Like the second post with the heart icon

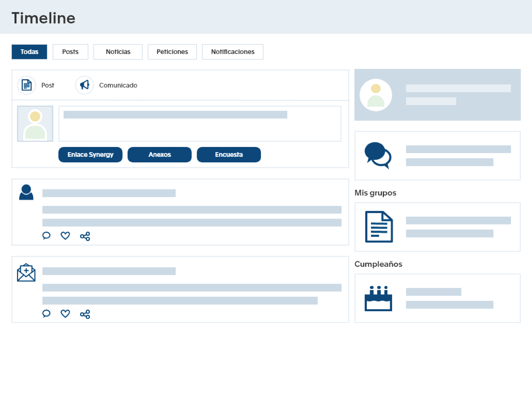(x=65, y=313)
